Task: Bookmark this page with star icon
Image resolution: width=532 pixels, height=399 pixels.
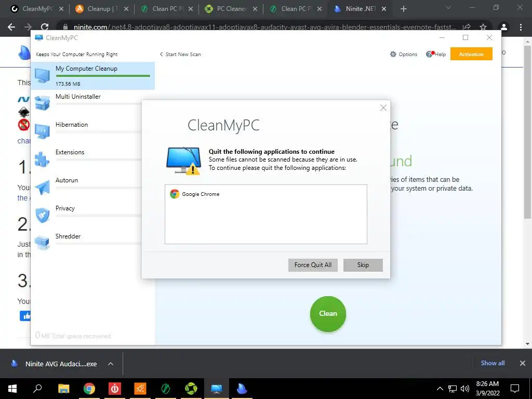Action: click(x=483, y=27)
